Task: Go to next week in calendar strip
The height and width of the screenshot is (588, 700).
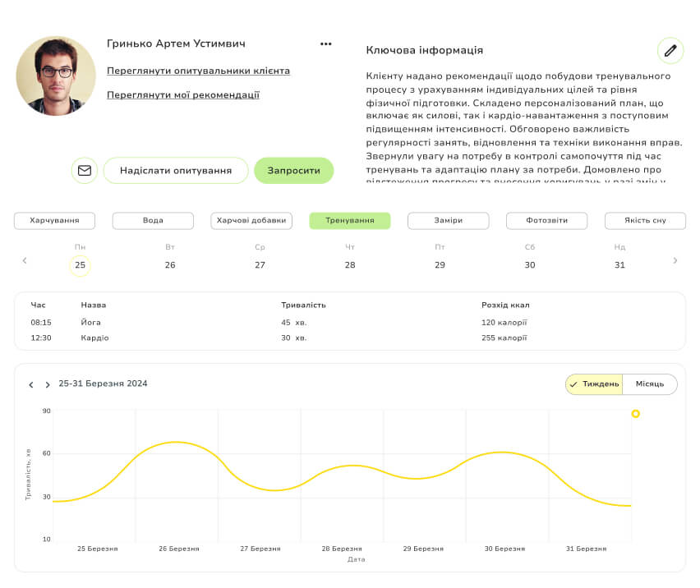Action: pos(675,260)
